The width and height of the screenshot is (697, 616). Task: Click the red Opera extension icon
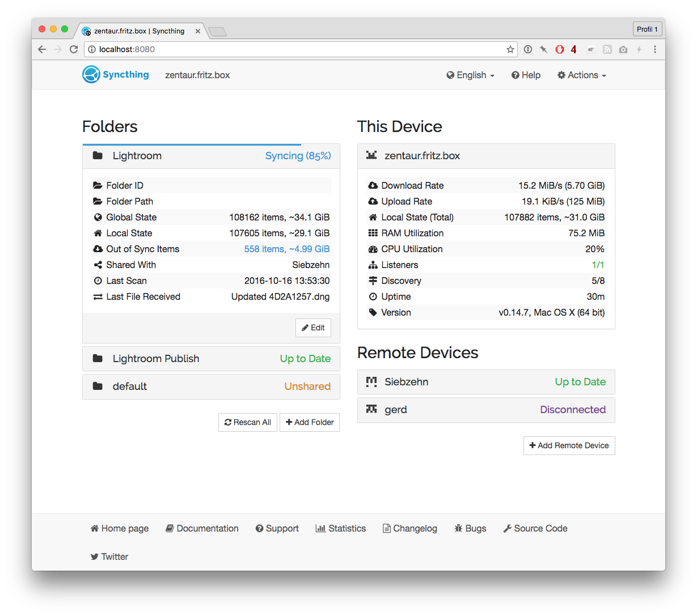(x=560, y=49)
